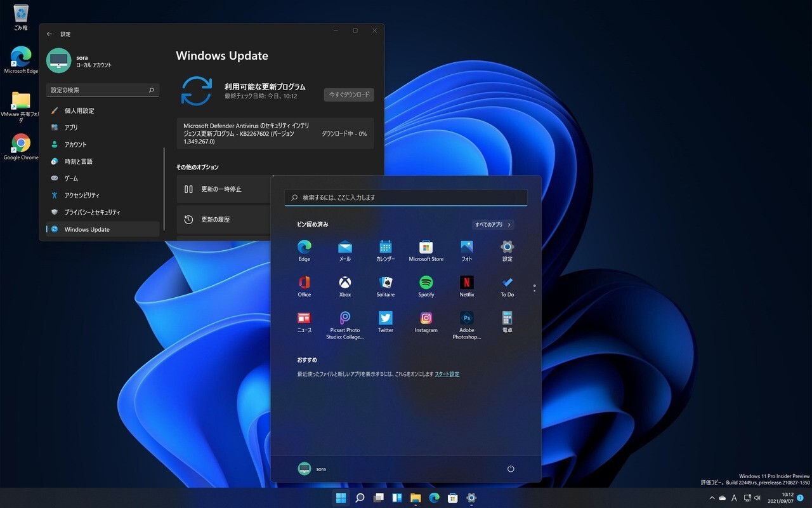Expand すべてのアプリ list in Start menu
This screenshot has height=508, width=812.
tap(493, 224)
